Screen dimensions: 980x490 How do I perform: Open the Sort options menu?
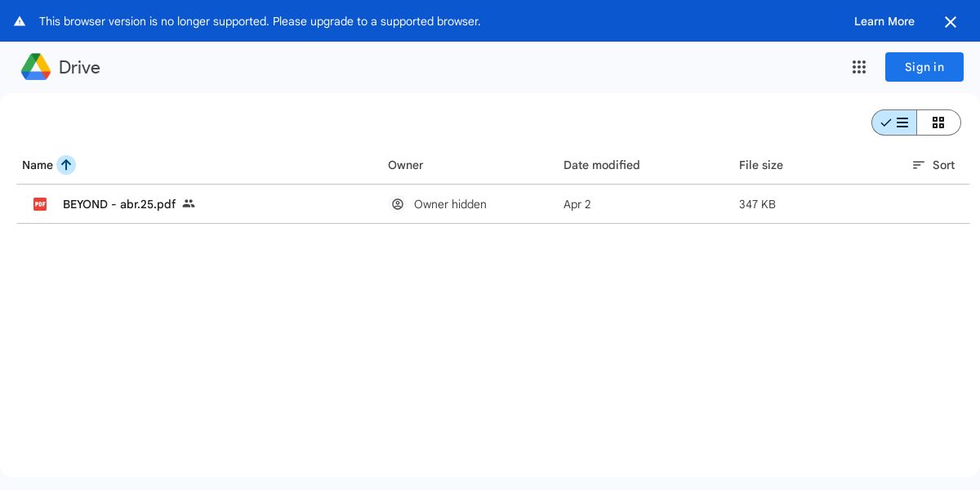click(933, 165)
